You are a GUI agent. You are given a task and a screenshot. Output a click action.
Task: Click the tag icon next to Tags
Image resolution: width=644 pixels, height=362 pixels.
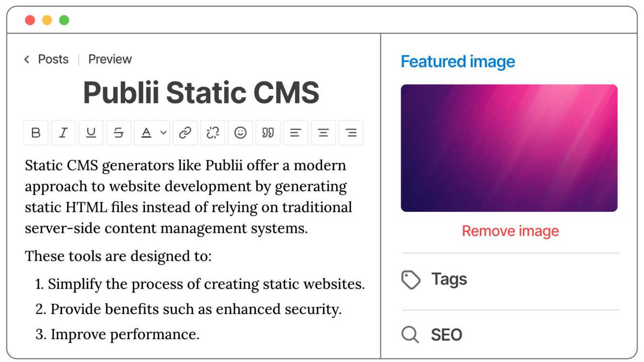(x=411, y=280)
